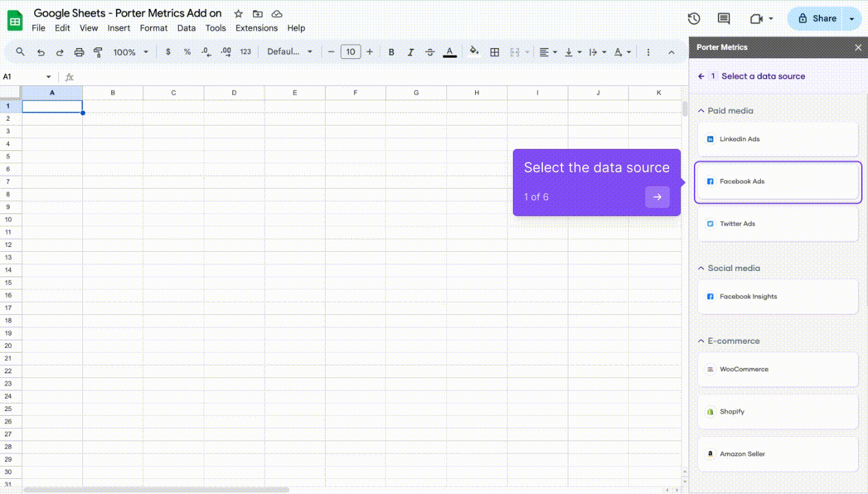This screenshot has height=494, width=868.
Task: Open the Data menu
Action: 186,28
